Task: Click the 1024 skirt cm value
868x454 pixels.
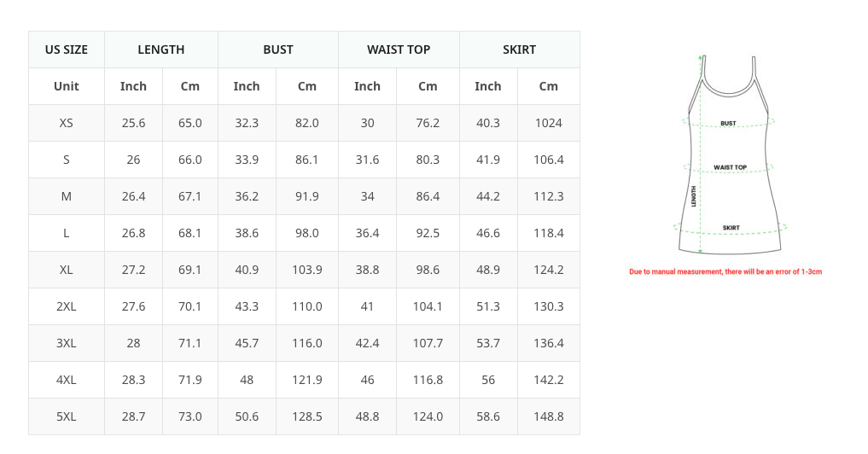Action: coord(549,123)
